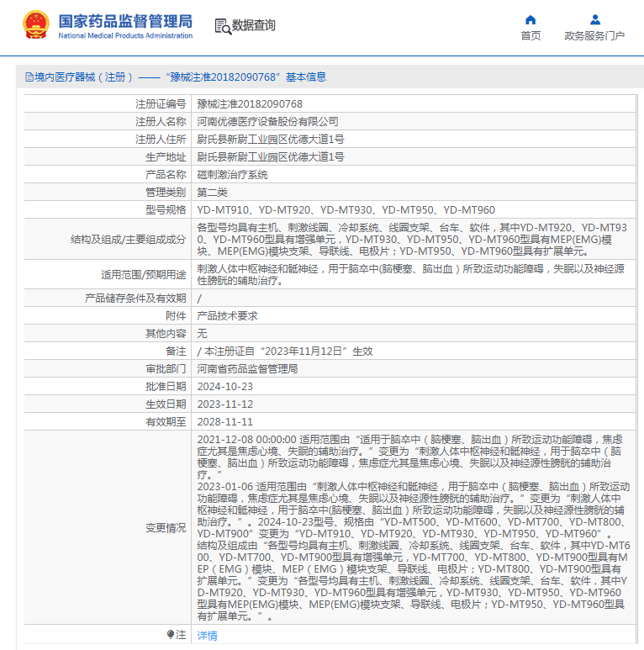Screen dimensions: 644x650
Task: Click the page header 基本信息 title
Action: point(306,77)
